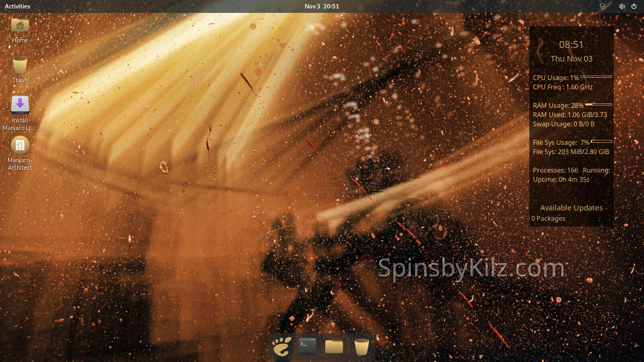The image size is (644, 362).
Task: Click the GNOME foot icon in the dock
Action: [x=281, y=346]
